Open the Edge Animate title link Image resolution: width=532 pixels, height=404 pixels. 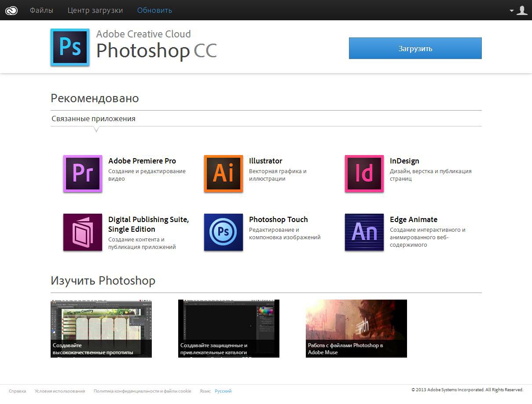(x=414, y=219)
